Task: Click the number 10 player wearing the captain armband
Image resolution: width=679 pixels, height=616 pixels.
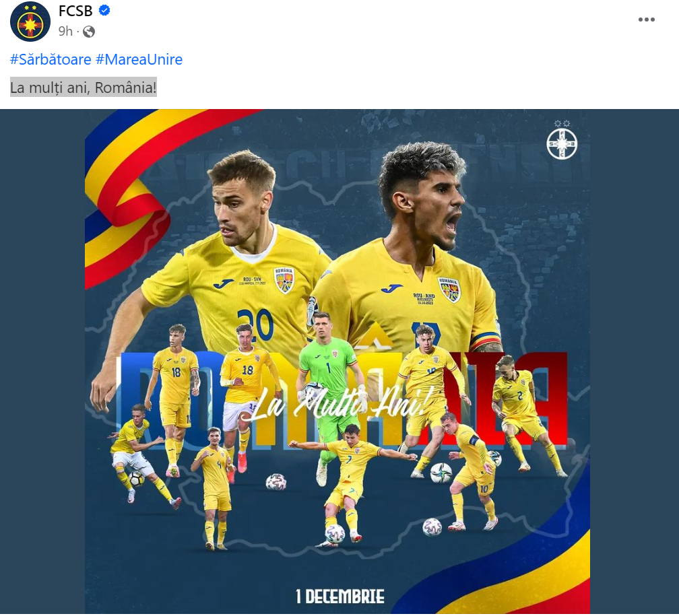Action: coord(472,472)
